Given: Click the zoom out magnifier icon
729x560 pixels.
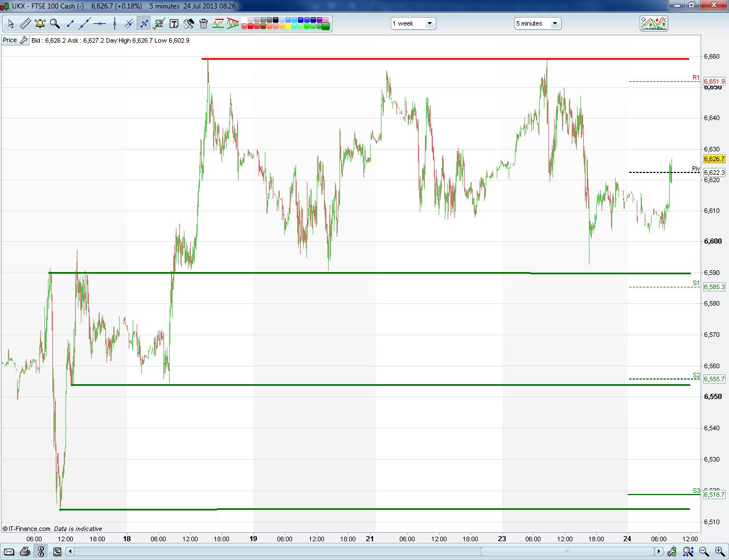Looking at the screenshot, I should click(704, 551).
